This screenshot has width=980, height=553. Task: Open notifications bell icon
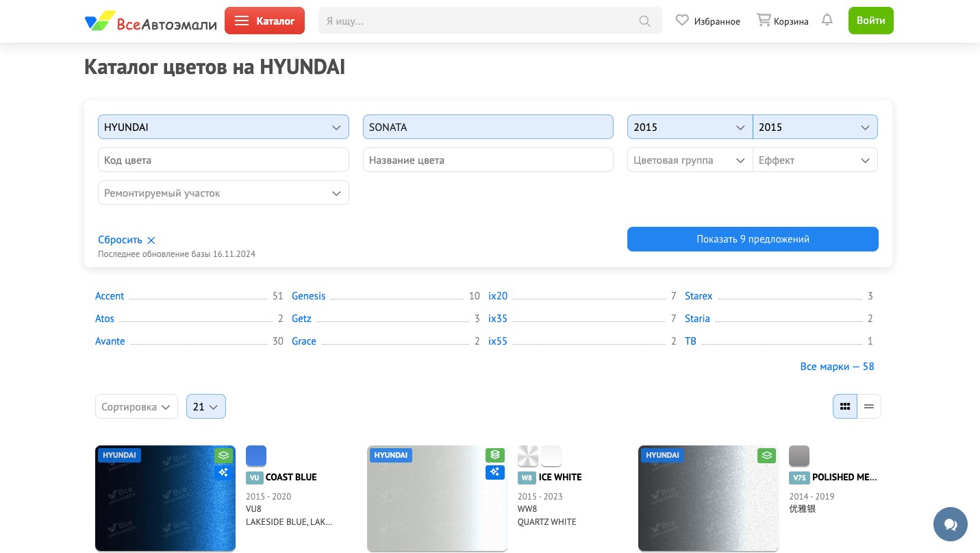pos(827,20)
